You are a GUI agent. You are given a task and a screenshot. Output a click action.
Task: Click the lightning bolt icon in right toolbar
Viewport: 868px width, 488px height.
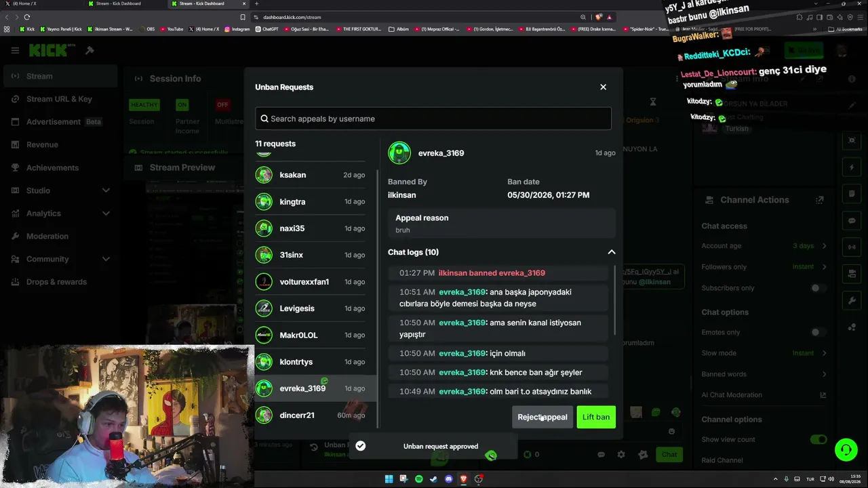coord(852,167)
